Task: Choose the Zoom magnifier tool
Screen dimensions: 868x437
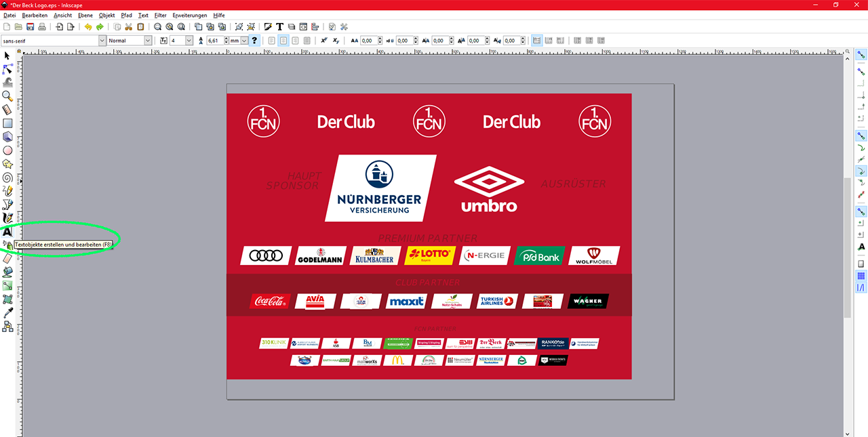Action: point(7,96)
